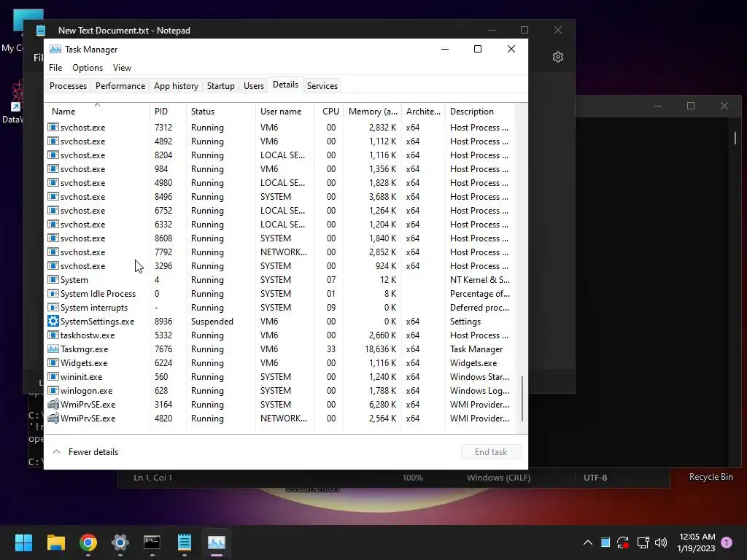Switch to the App history tab
The width and height of the screenshot is (747, 560).
click(x=176, y=86)
